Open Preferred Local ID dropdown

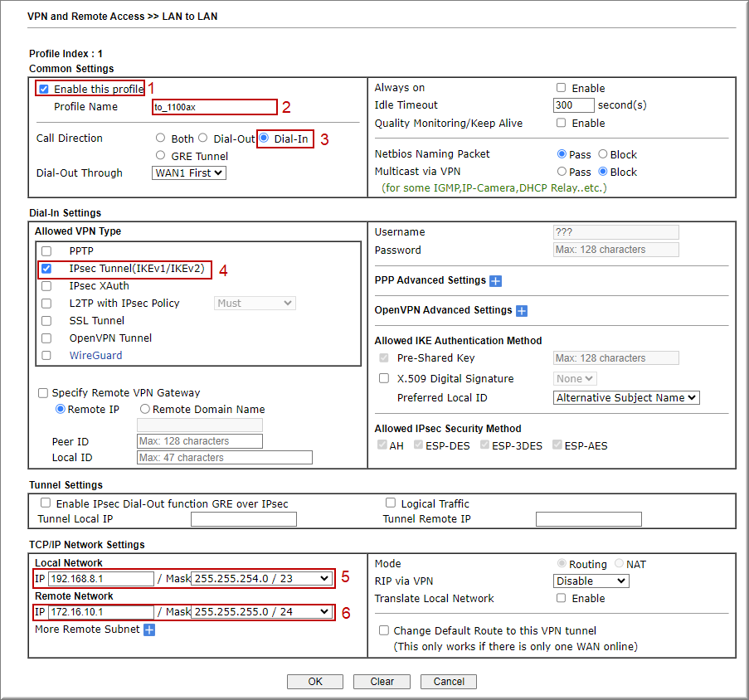(x=626, y=398)
